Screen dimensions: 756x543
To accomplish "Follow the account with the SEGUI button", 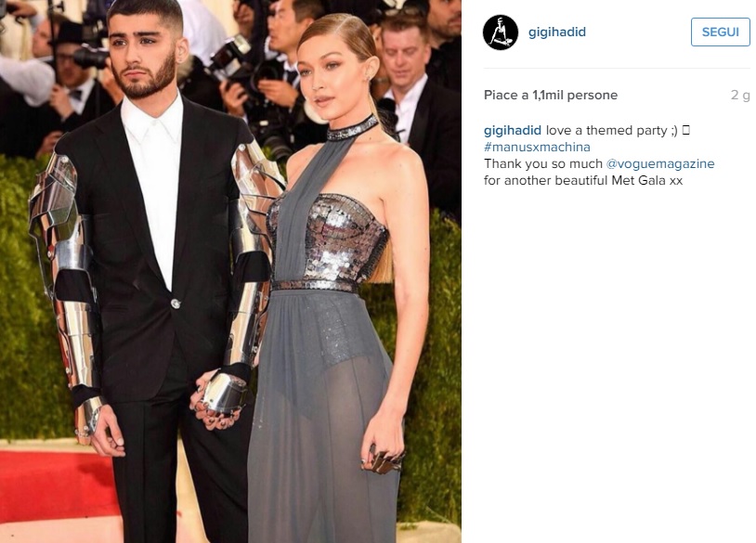I will (x=721, y=32).
